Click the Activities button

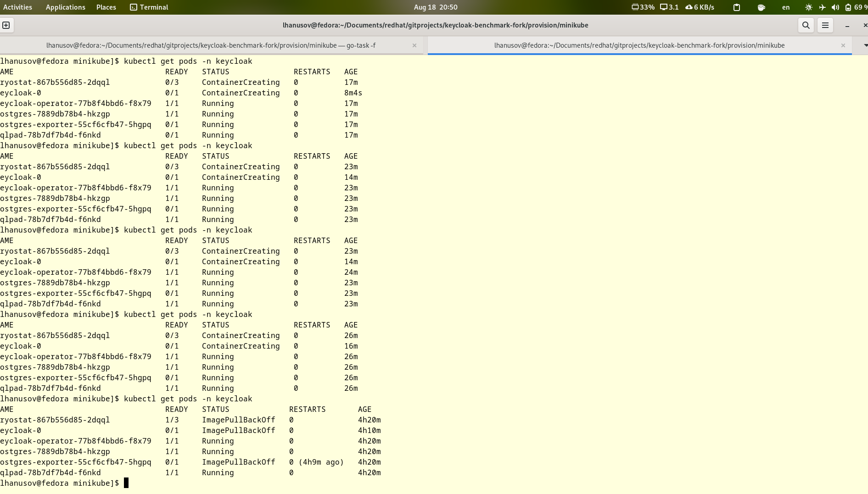17,7
